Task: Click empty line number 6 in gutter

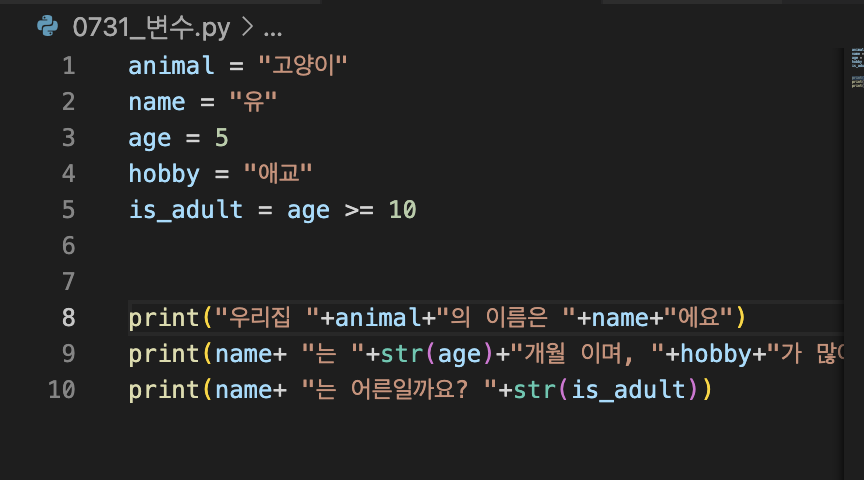Action: pos(68,246)
